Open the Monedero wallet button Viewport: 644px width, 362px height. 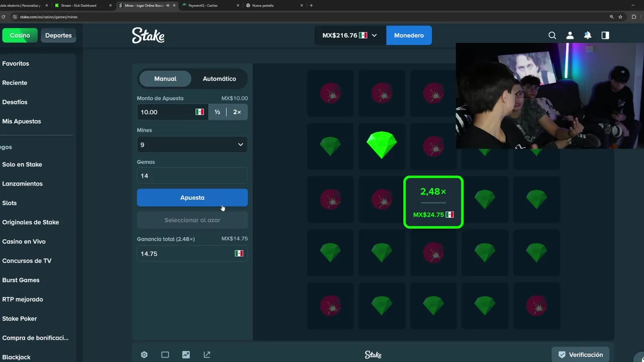coord(409,35)
